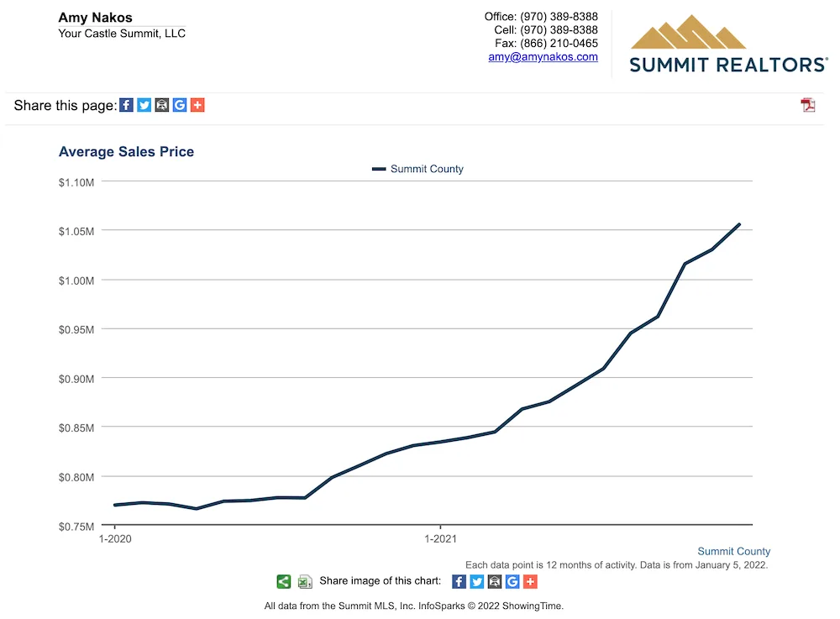Click the $0.90M y-axis label
The image size is (840, 619).
pyautogui.click(x=76, y=379)
